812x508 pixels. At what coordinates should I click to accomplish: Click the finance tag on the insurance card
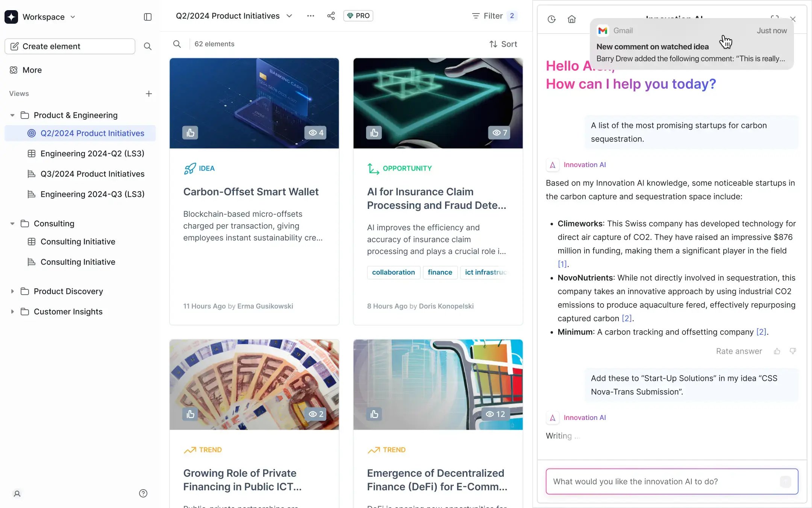(x=440, y=272)
